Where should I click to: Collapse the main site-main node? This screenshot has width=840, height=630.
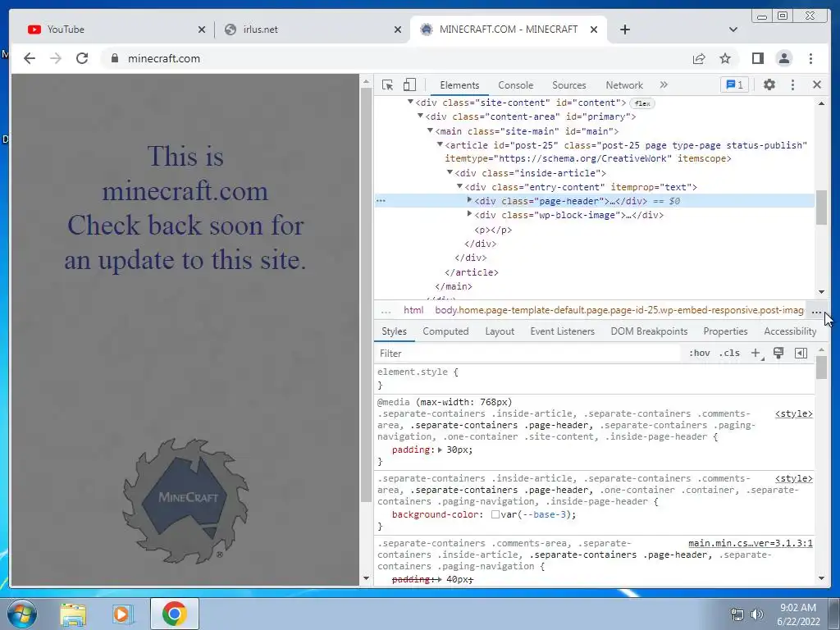pyautogui.click(x=430, y=130)
